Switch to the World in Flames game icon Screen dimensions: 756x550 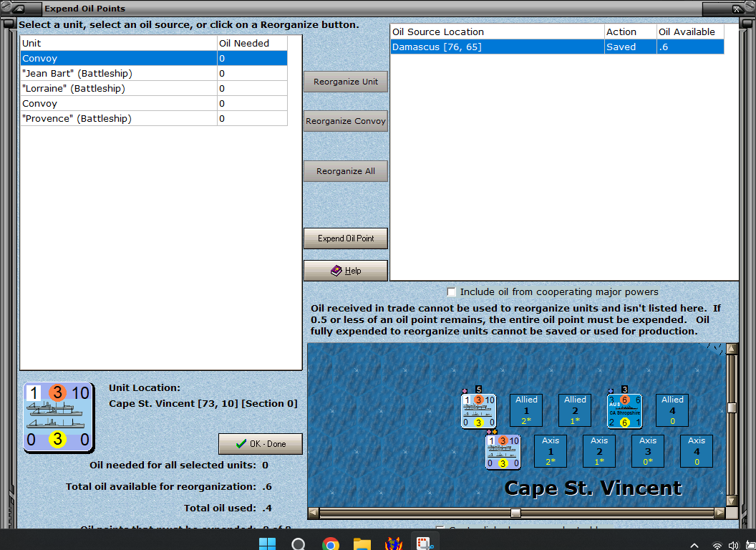(x=394, y=544)
